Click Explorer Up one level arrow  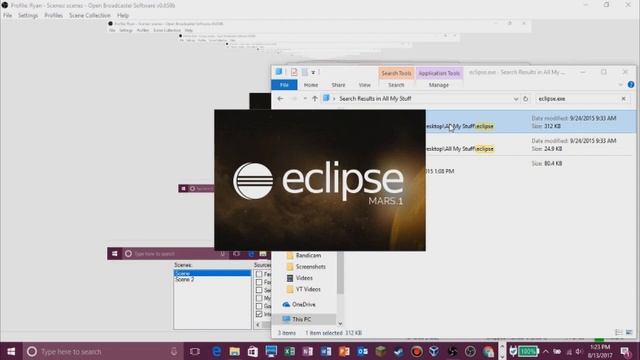click(x=315, y=99)
